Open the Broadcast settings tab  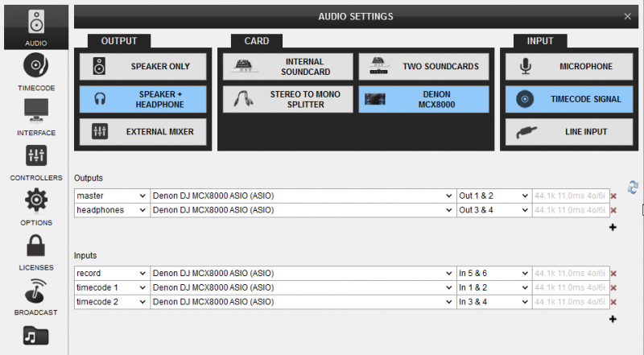point(36,297)
